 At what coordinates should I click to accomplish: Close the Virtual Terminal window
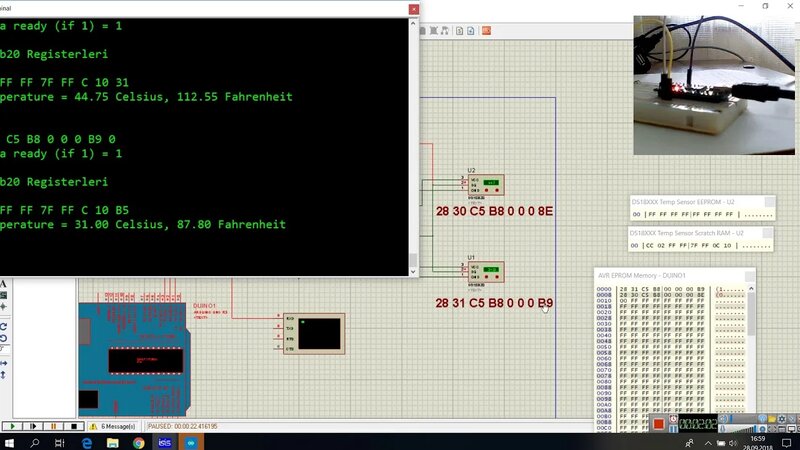[414, 9]
